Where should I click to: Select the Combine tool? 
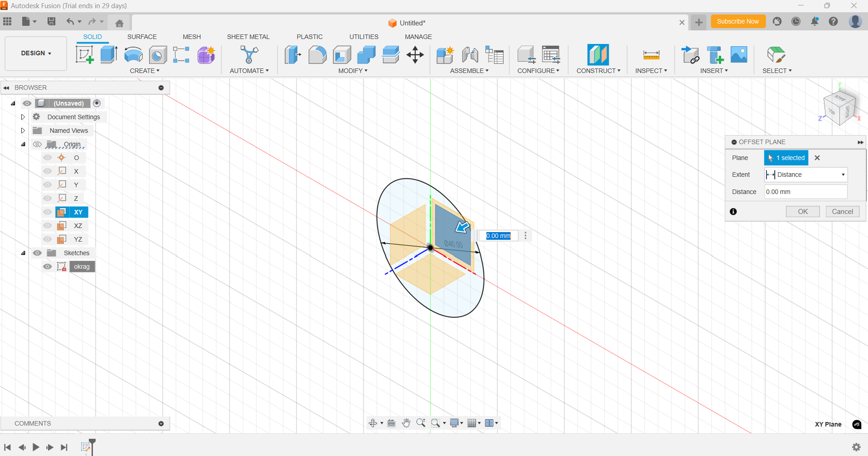pyautogui.click(x=366, y=55)
